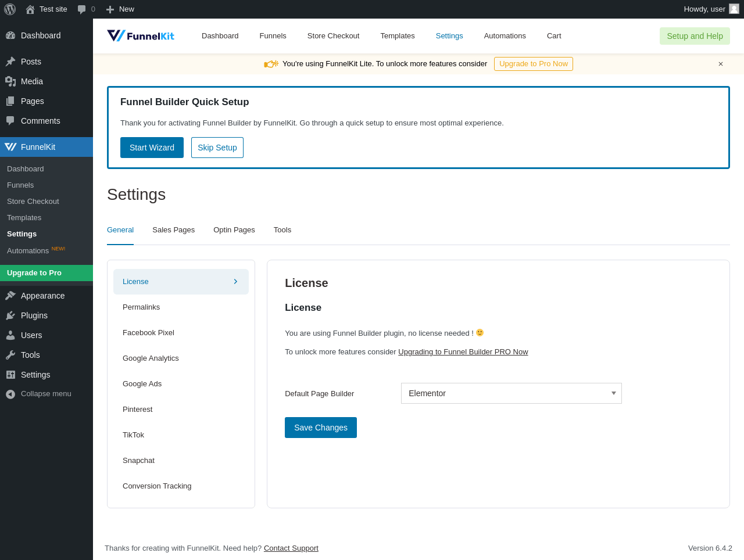
Task: Click the Users person icon
Action: pos(10,335)
